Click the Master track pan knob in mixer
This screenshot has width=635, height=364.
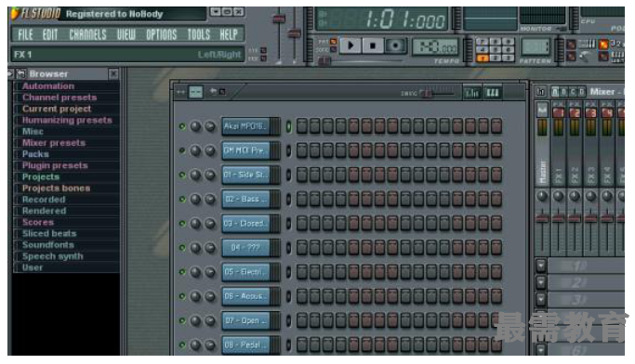point(542,197)
